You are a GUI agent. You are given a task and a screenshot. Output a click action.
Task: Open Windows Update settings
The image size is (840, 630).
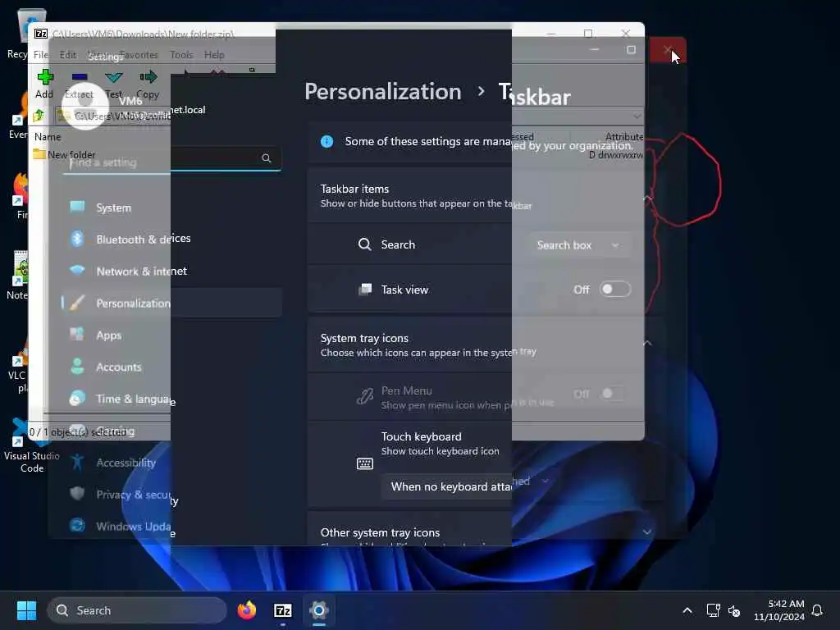coord(171,526)
